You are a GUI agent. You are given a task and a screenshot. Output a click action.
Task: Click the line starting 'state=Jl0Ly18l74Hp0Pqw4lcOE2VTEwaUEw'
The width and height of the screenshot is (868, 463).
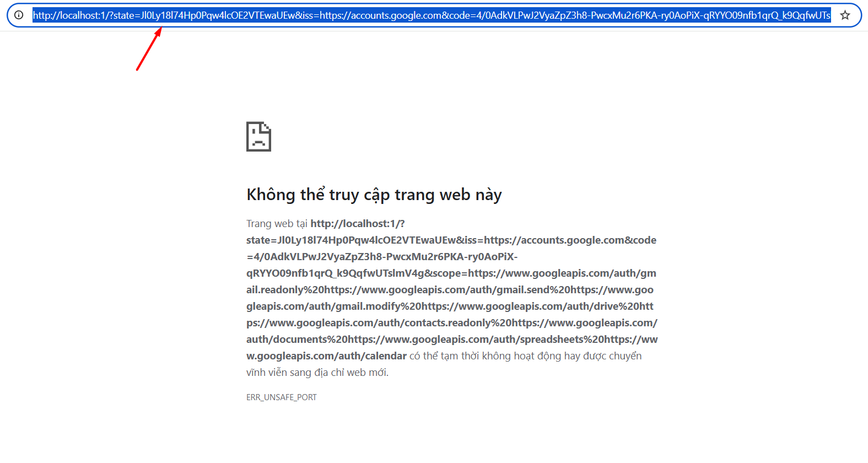pos(451,240)
